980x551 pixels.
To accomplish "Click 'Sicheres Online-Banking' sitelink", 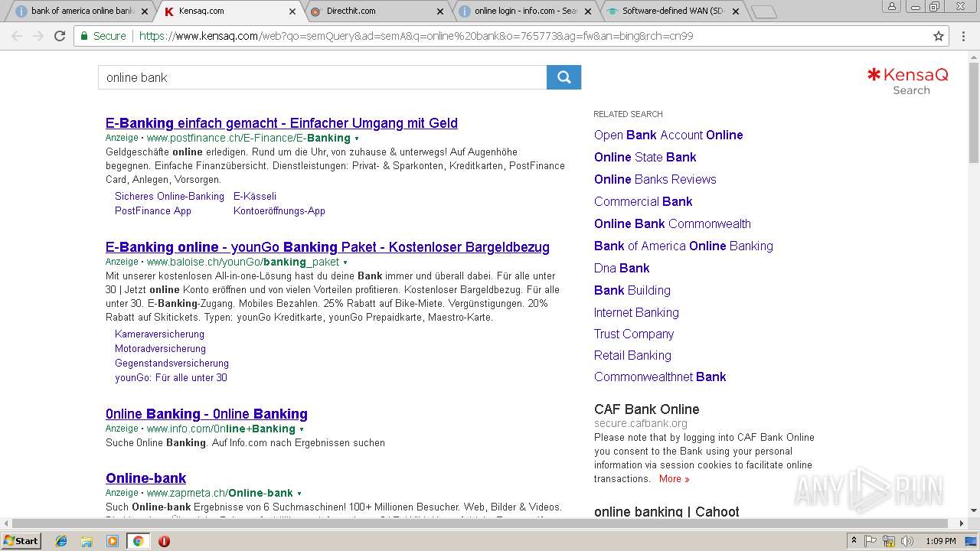I will (169, 197).
